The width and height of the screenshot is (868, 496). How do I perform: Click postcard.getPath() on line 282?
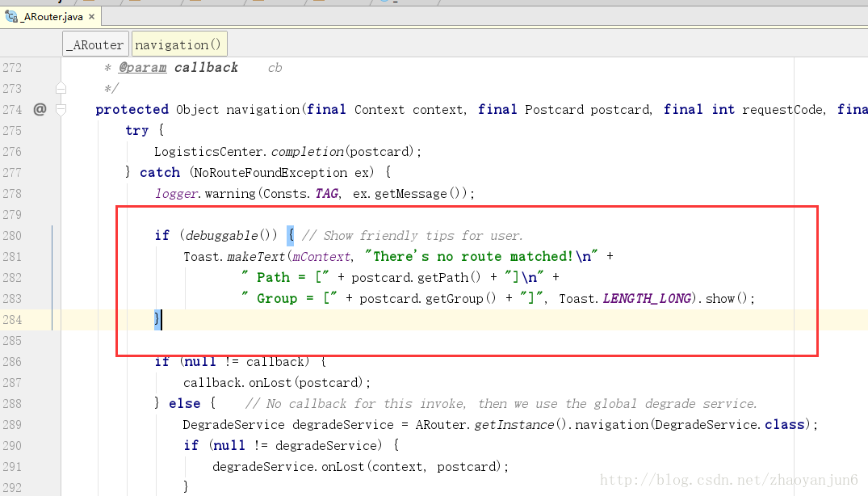pyautogui.click(x=416, y=278)
